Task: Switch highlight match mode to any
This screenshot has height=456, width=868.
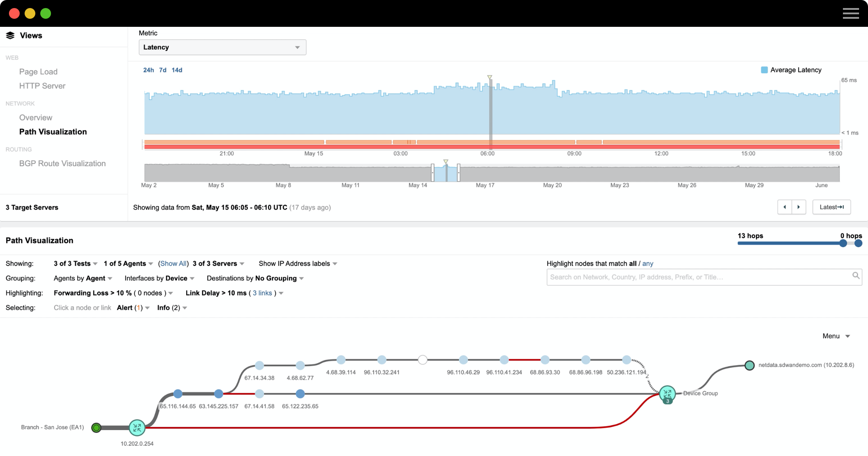Action: [x=647, y=264]
